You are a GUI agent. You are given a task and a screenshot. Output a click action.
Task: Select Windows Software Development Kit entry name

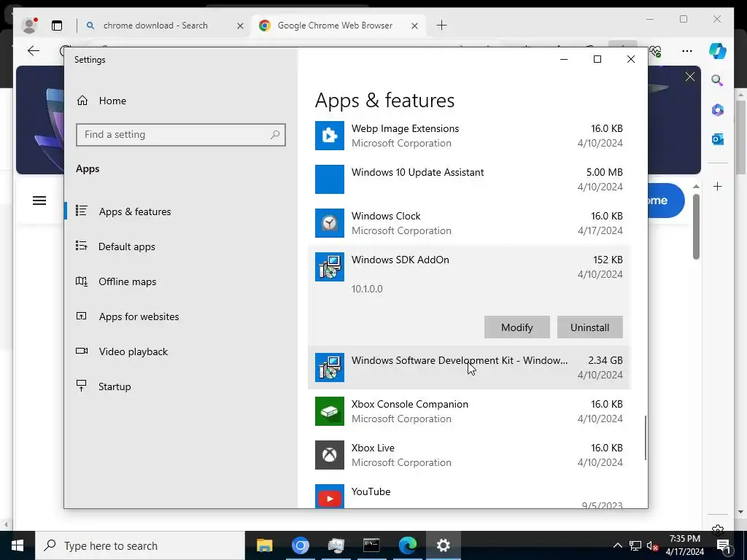tap(460, 360)
